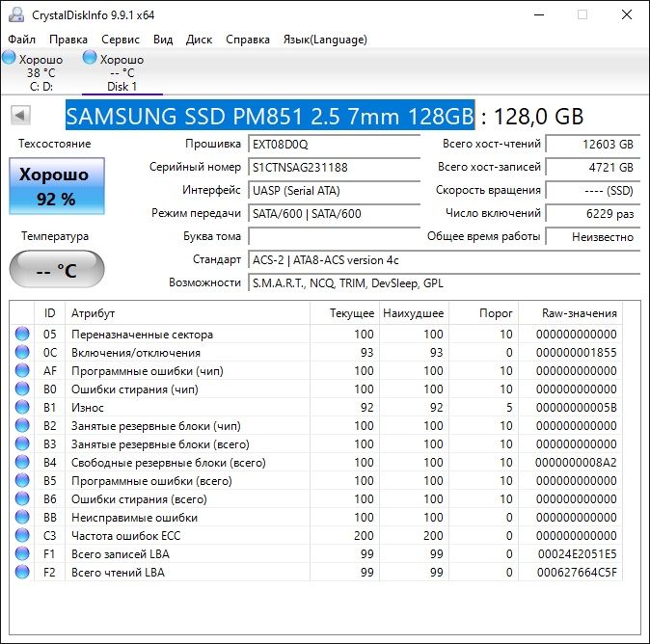This screenshot has width=650, height=644.
Task: Open the Правка menu
Action: 68,40
